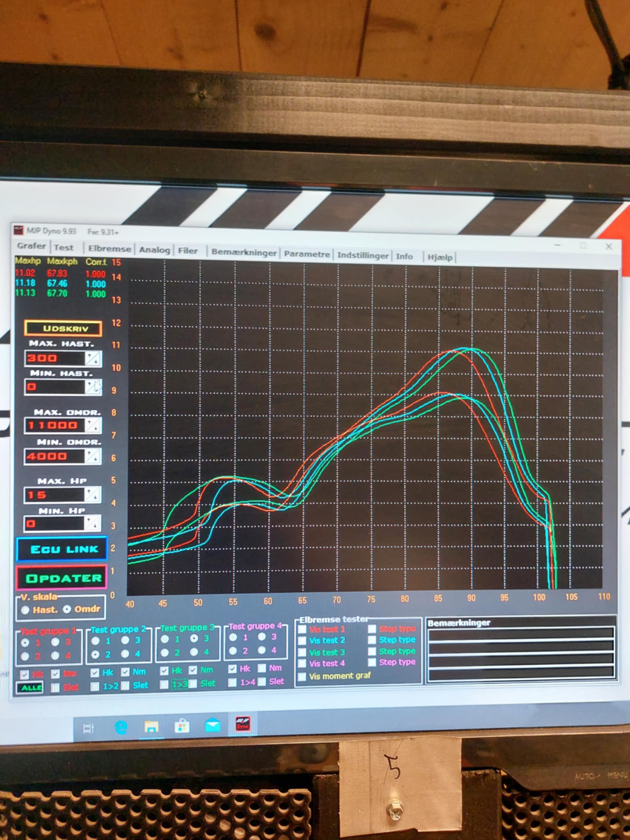This screenshot has width=630, height=840.
Task: Open Task View on the taskbar
Action: coord(89,728)
